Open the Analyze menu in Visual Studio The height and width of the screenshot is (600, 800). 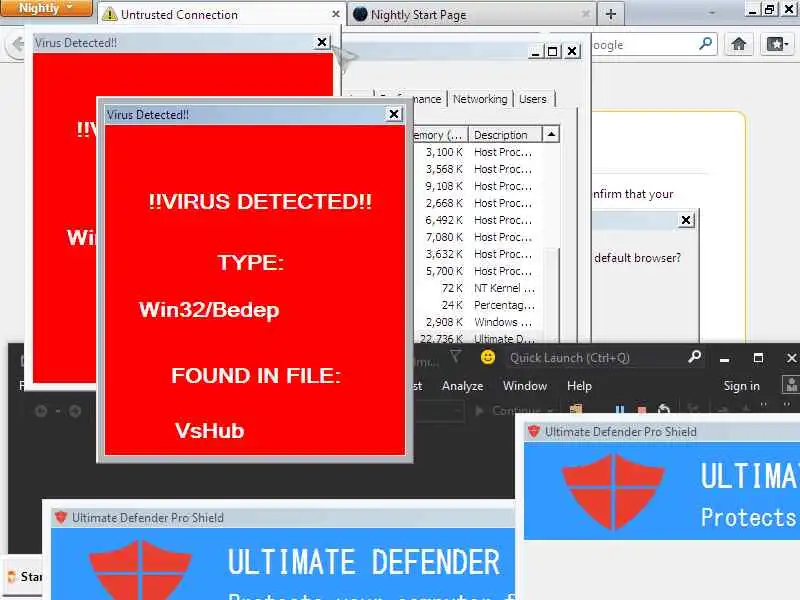[462, 386]
